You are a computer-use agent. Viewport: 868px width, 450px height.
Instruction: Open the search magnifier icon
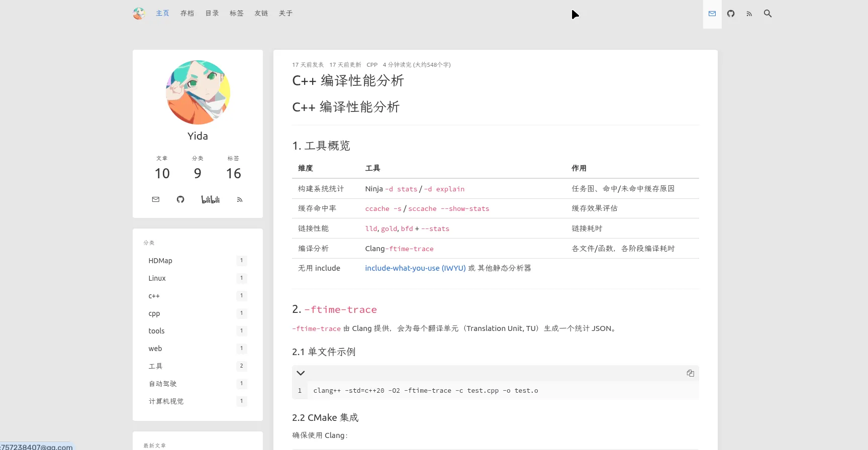(767, 14)
